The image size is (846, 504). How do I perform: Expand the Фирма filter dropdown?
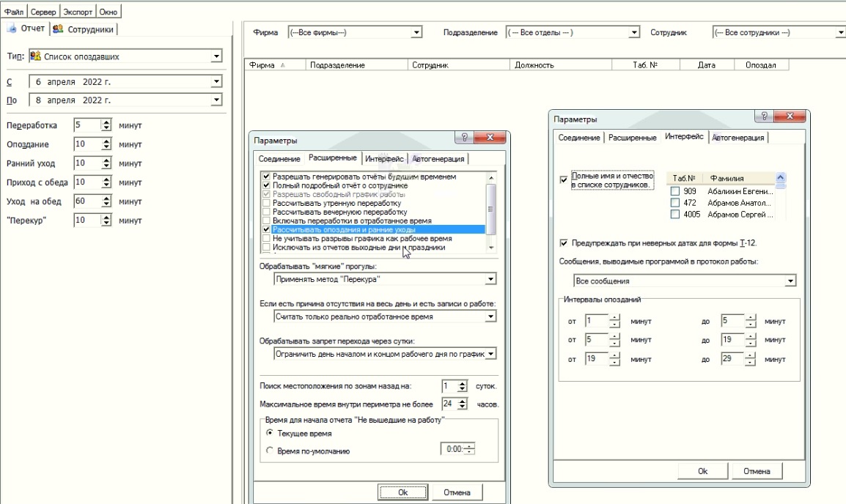(x=416, y=32)
